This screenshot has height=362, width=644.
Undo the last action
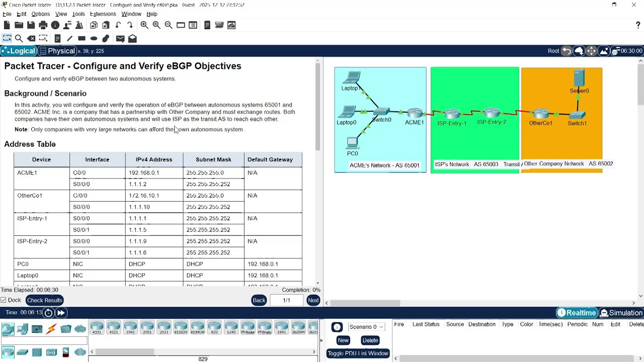pos(118,25)
